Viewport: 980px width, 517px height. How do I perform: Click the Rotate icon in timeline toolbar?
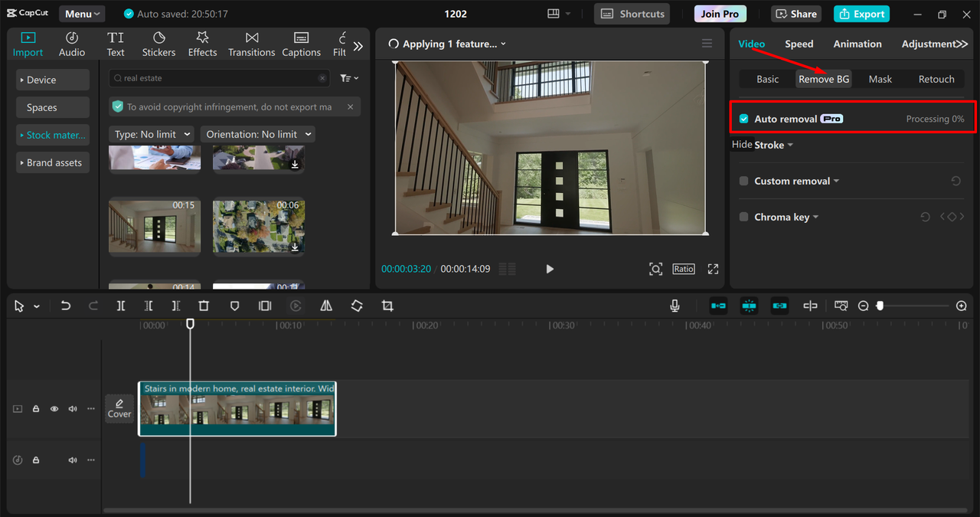(x=357, y=306)
